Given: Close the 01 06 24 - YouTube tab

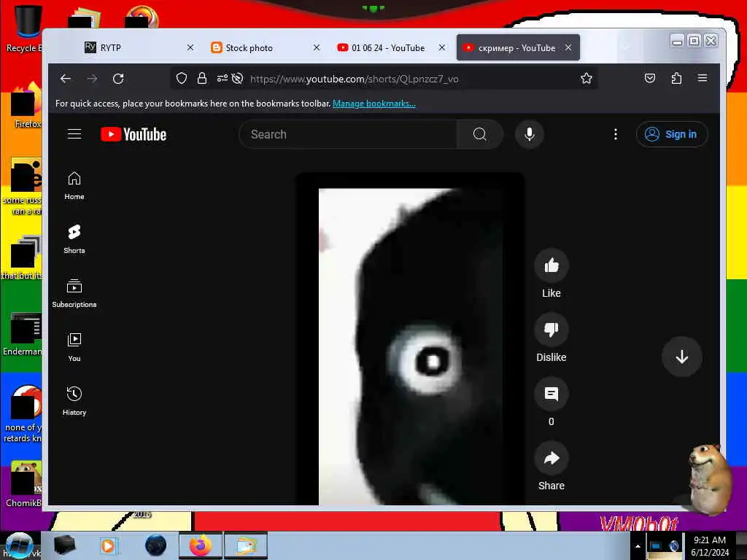Looking at the screenshot, I should (442, 47).
